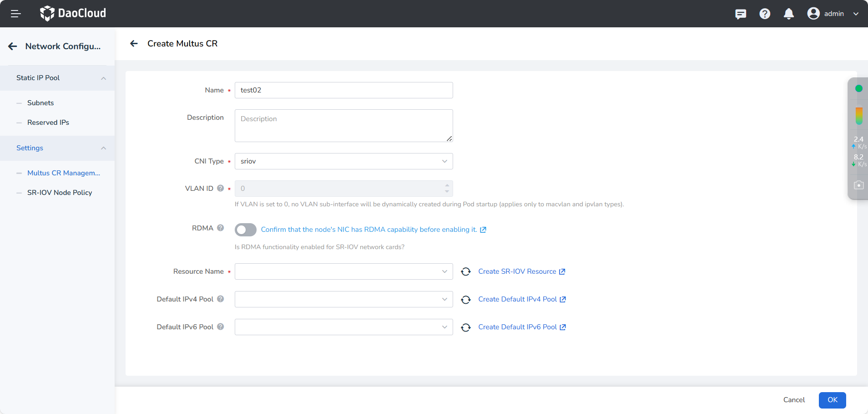Collapse the Static IP Pool section
The height and width of the screenshot is (414, 868).
click(103, 78)
